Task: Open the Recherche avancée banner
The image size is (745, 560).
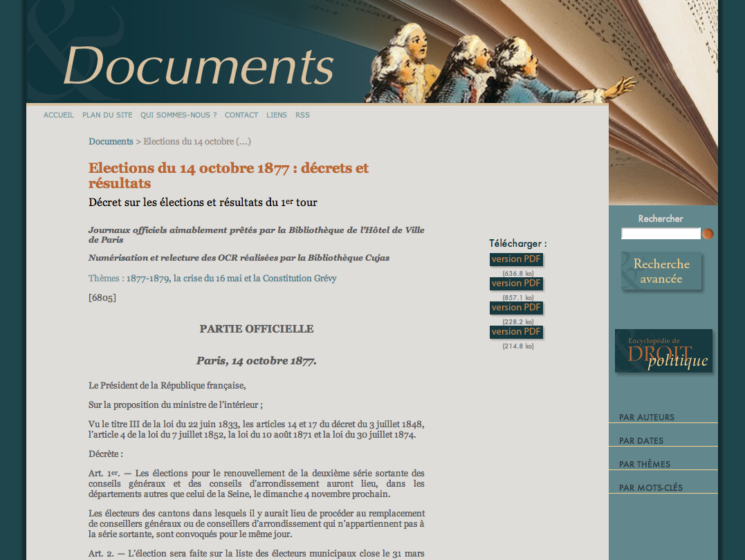Action: point(661,271)
